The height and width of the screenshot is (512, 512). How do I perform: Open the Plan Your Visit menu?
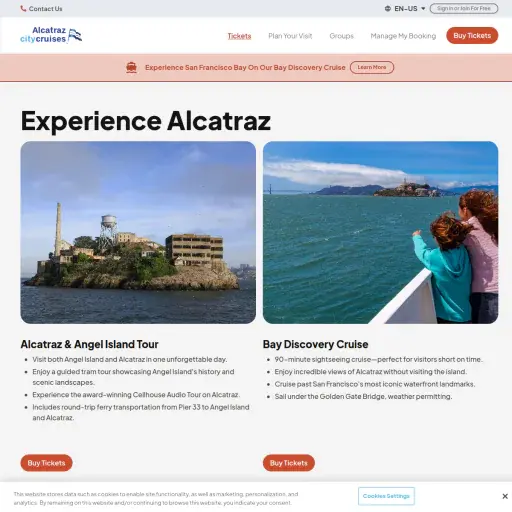click(x=290, y=36)
